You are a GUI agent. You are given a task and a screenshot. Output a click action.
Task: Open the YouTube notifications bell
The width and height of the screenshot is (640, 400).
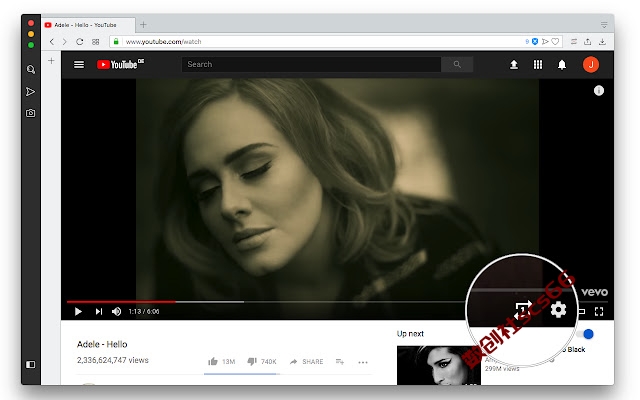(x=562, y=64)
